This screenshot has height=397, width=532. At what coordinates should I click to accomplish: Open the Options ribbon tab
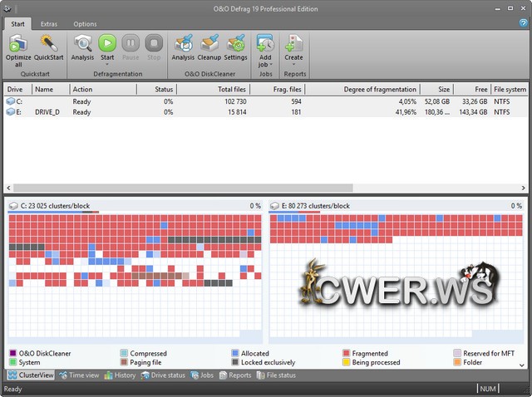85,24
